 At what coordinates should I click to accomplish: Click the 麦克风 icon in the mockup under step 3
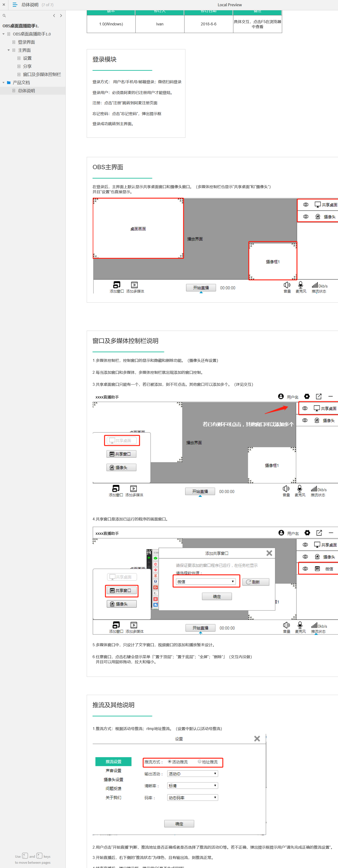300,488
